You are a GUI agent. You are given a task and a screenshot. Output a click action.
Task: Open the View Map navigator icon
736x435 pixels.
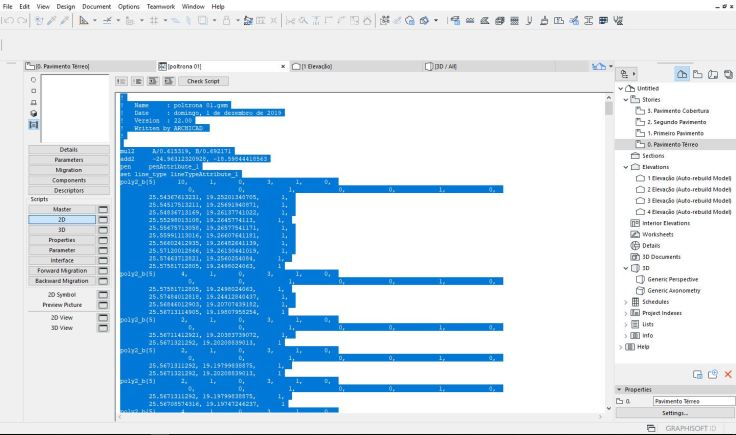[698, 74]
